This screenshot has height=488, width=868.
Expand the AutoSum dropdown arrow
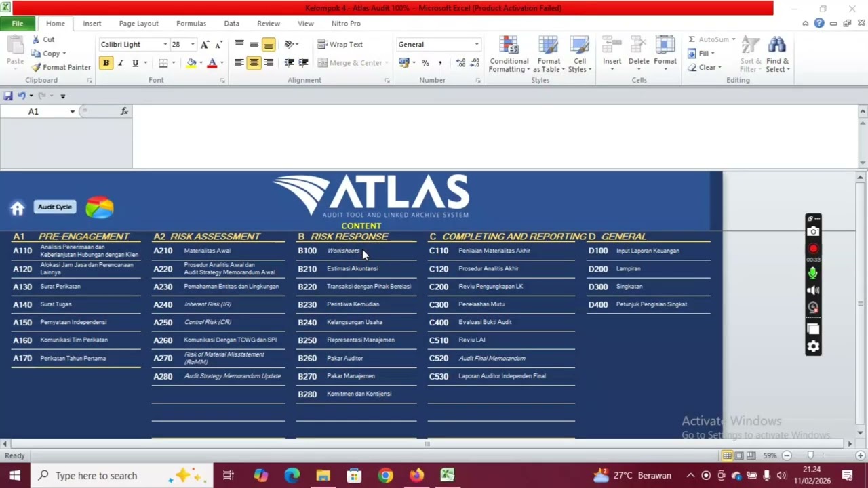(x=734, y=39)
